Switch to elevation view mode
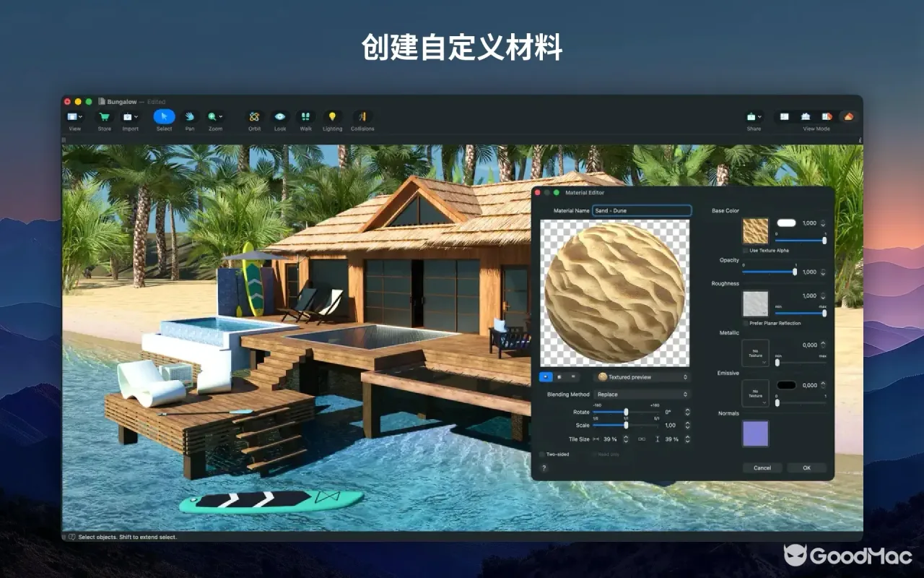The image size is (924, 578). coord(806,117)
